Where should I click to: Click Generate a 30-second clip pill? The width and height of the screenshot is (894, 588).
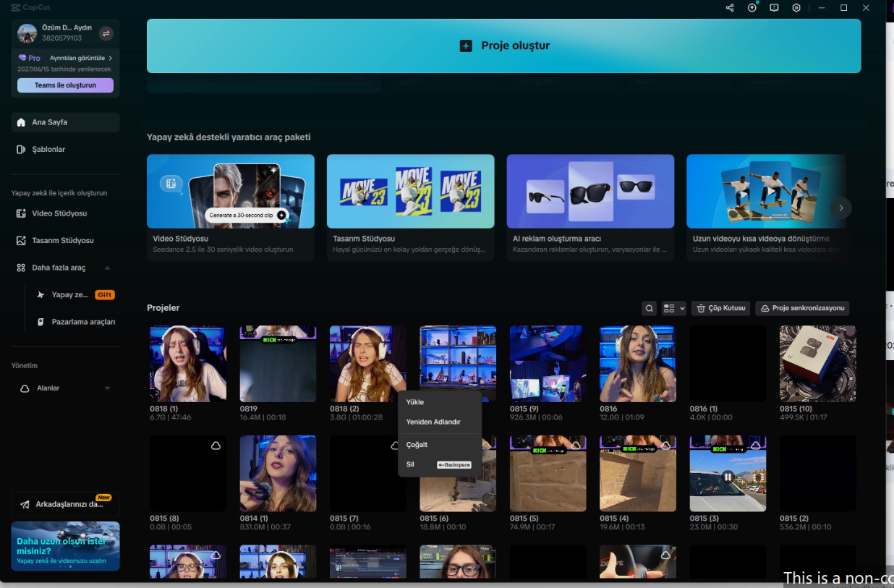(247, 215)
